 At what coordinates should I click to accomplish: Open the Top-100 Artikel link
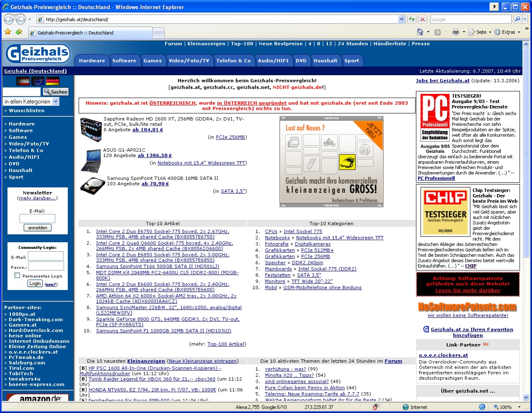click(x=226, y=344)
